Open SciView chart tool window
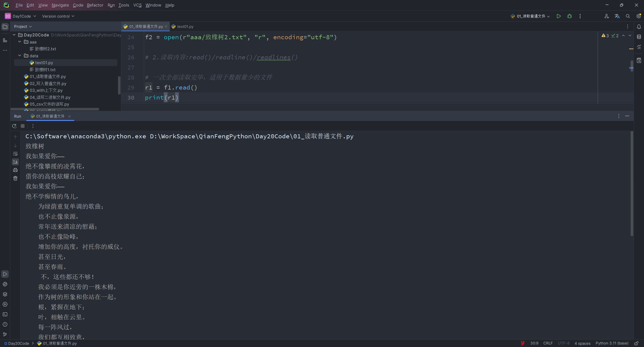The height and width of the screenshot is (347, 644). click(x=639, y=47)
